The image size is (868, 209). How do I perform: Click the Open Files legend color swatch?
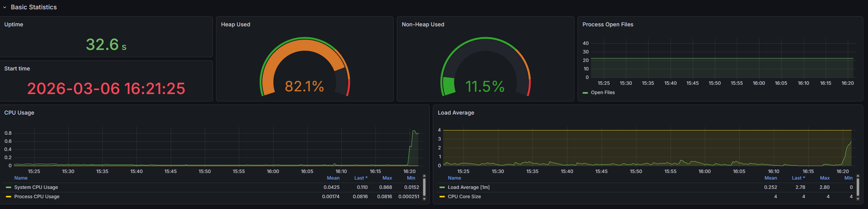tap(585, 93)
